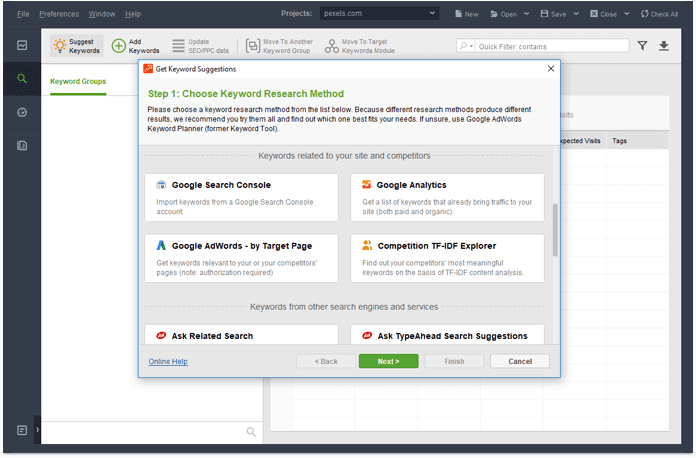Expand the Close dropdown arrow
This screenshot has width=696, height=458.
point(627,14)
